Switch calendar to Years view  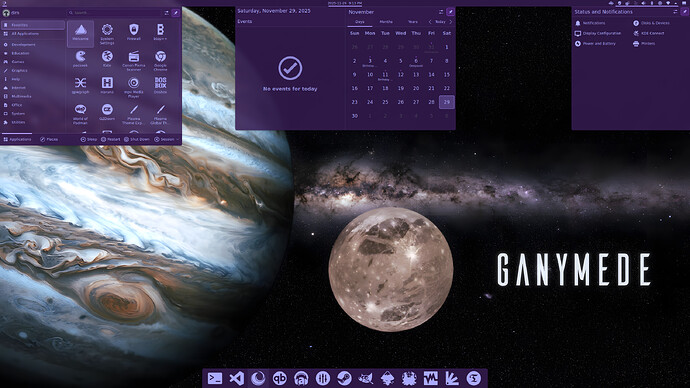click(x=413, y=22)
